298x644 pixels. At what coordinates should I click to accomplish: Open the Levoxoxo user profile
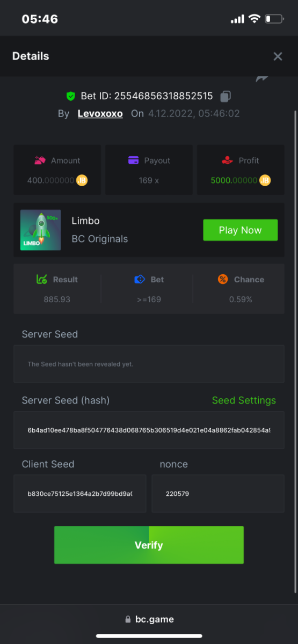pyautogui.click(x=100, y=114)
